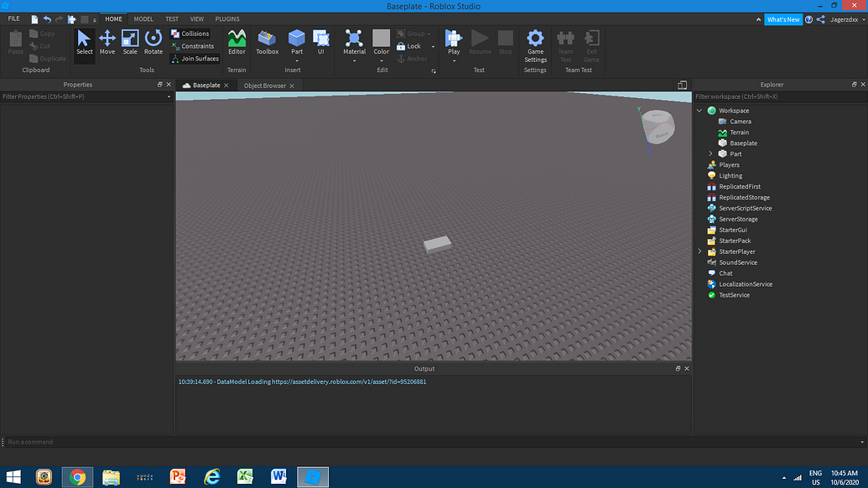Expand the StarterPlayer tree item
This screenshot has width=868, height=488.
click(700, 251)
